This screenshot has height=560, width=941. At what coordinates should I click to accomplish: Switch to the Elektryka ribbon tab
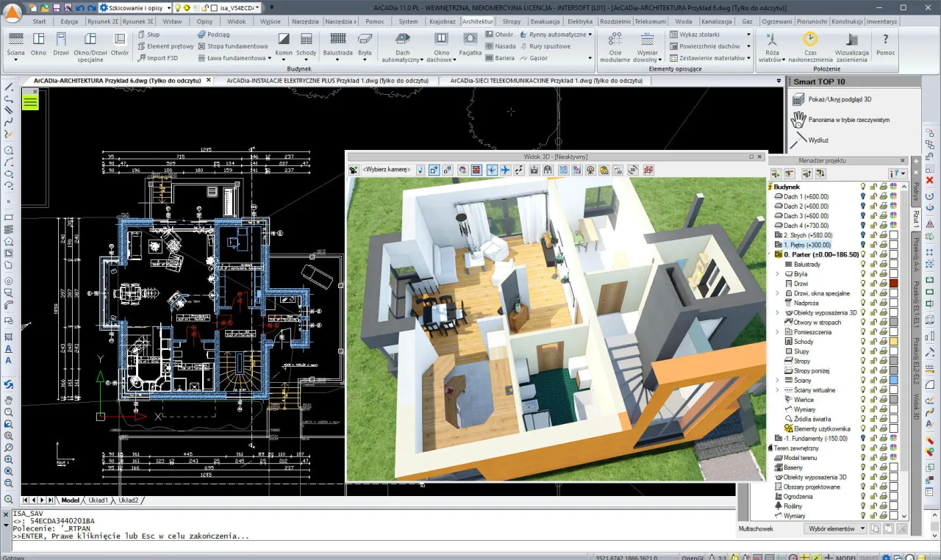[580, 21]
